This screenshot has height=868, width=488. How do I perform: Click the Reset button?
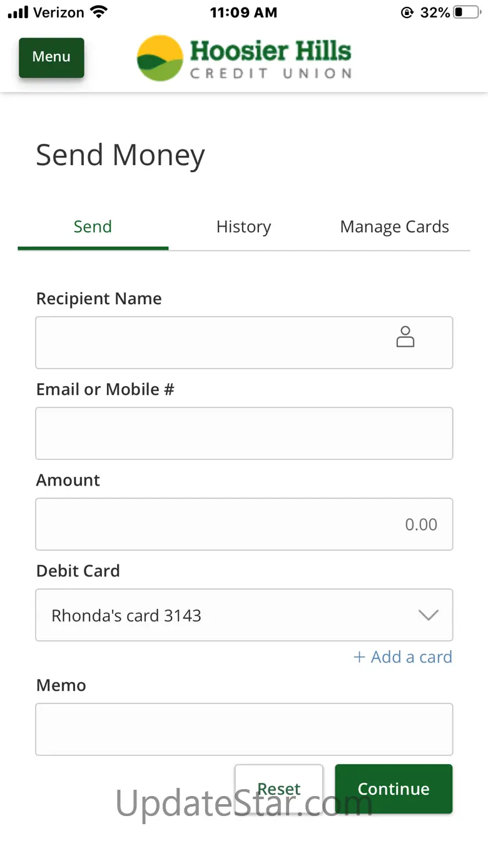pyautogui.click(x=279, y=789)
